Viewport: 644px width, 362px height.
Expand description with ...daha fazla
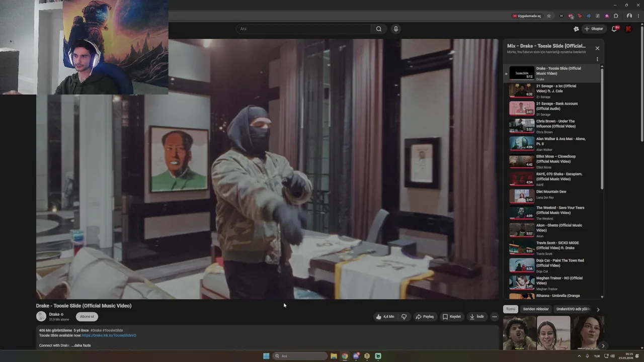[x=81, y=345]
